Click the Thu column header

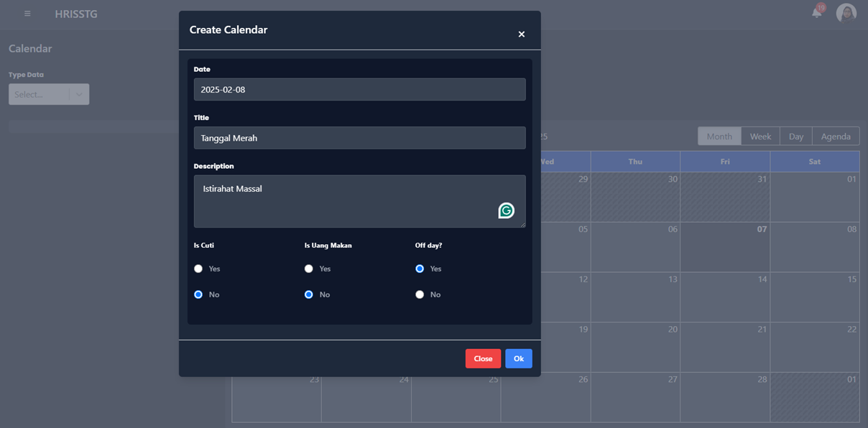(635, 162)
